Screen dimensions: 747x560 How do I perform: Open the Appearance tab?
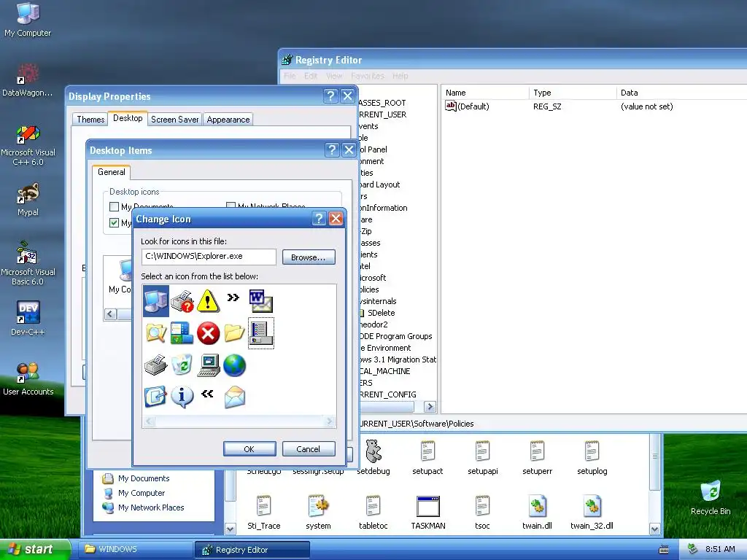click(228, 120)
